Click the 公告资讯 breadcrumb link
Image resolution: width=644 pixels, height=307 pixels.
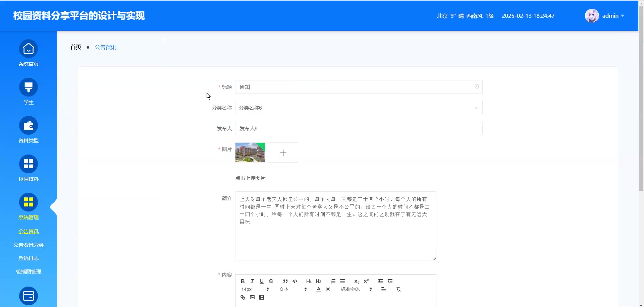tap(106, 47)
